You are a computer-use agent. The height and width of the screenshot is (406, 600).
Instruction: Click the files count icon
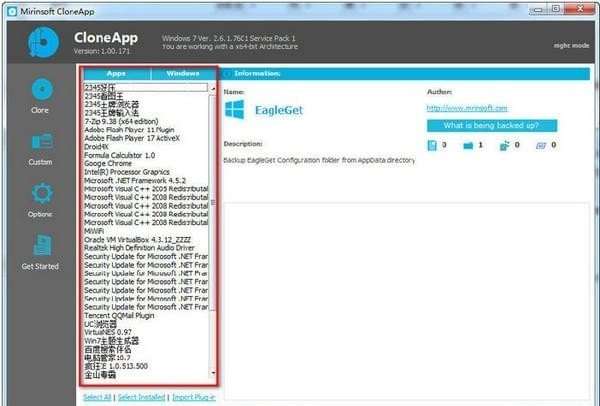coord(432,145)
